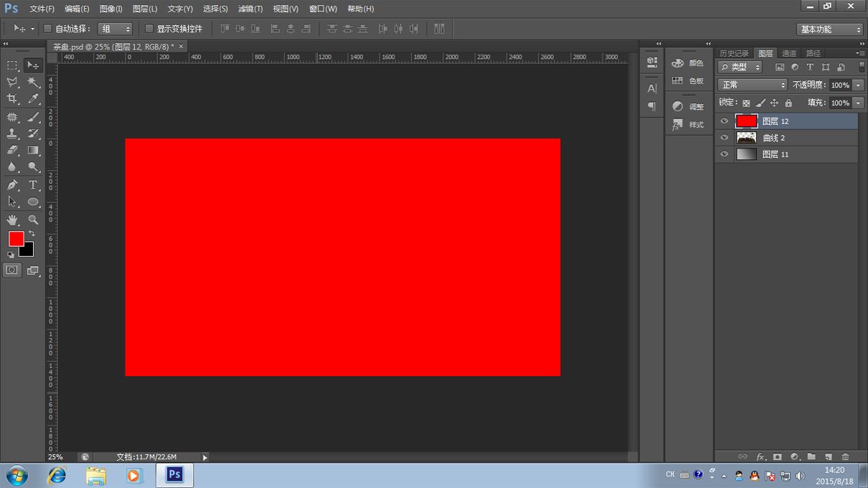Toggle Quick Mask mode

12,271
